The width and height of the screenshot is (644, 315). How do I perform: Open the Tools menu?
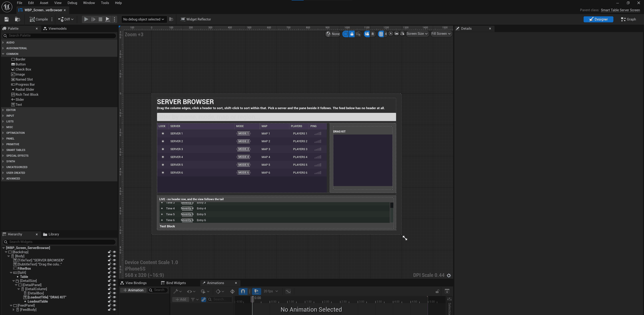105,3
